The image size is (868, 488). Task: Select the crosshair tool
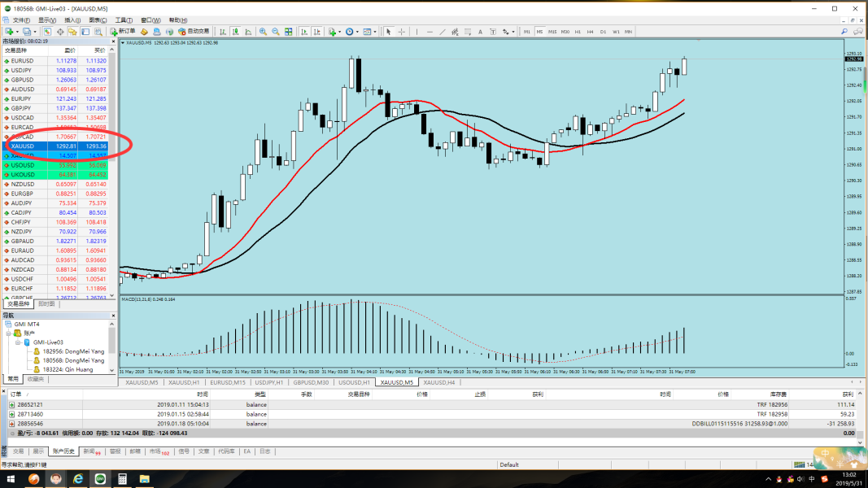pyautogui.click(x=402, y=32)
